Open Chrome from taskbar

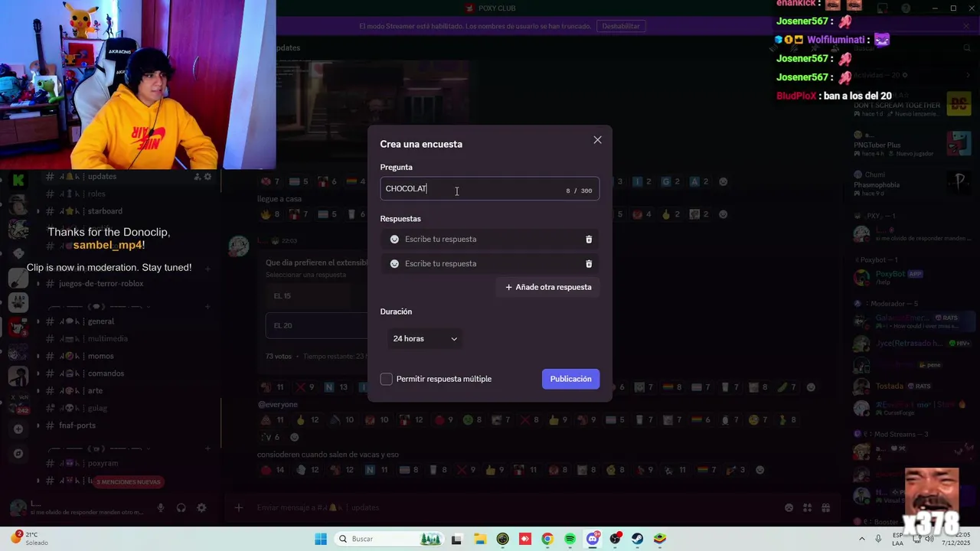(547, 539)
